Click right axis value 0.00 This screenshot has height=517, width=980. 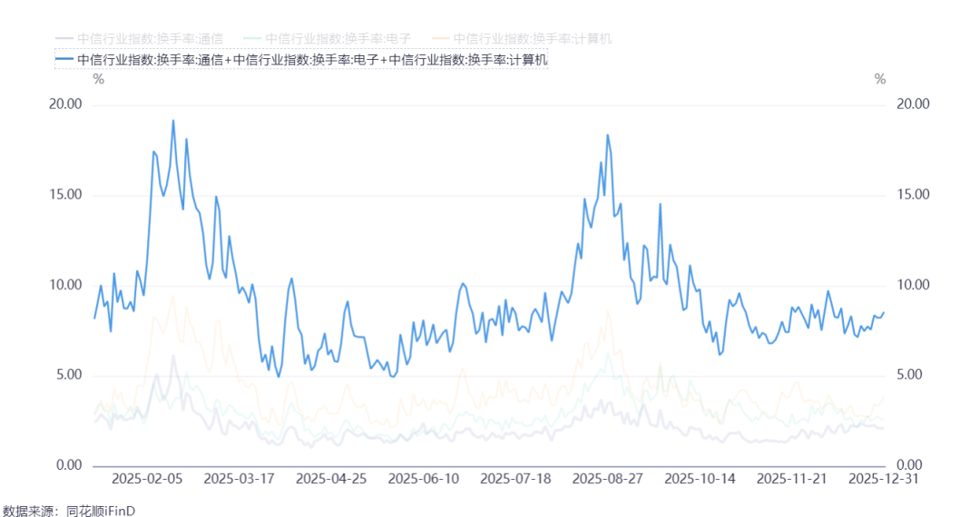coord(910,465)
